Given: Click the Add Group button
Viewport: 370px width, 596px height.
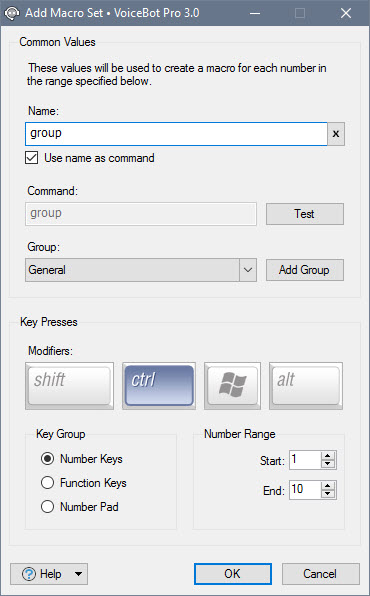Looking at the screenshot, I should 305,270.
